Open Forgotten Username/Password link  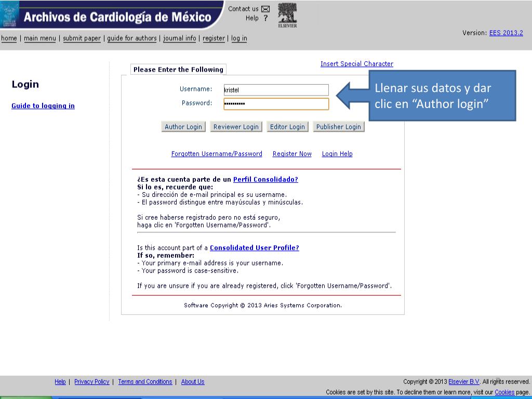click(x=217, y=154)
